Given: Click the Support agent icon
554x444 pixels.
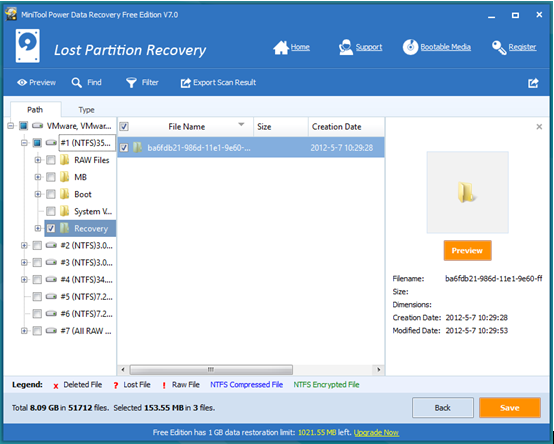Looking at the screenshot, I should tap(345, 47).
